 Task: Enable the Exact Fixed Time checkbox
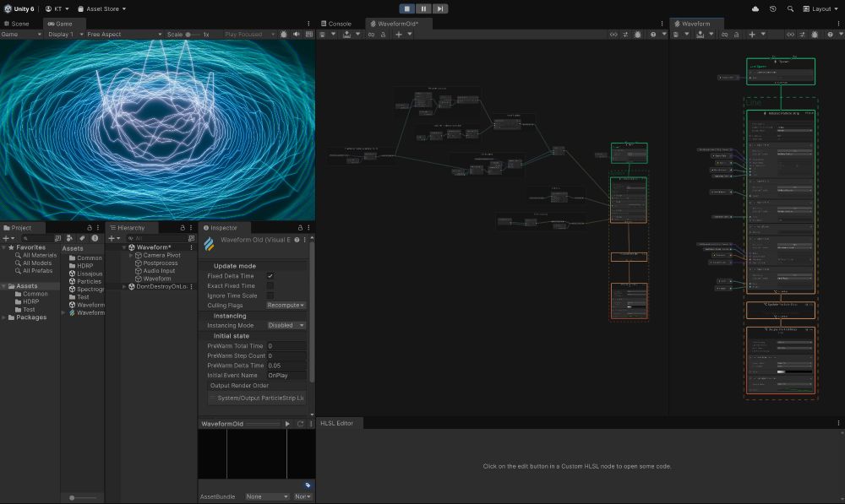[x=270, y=286]
